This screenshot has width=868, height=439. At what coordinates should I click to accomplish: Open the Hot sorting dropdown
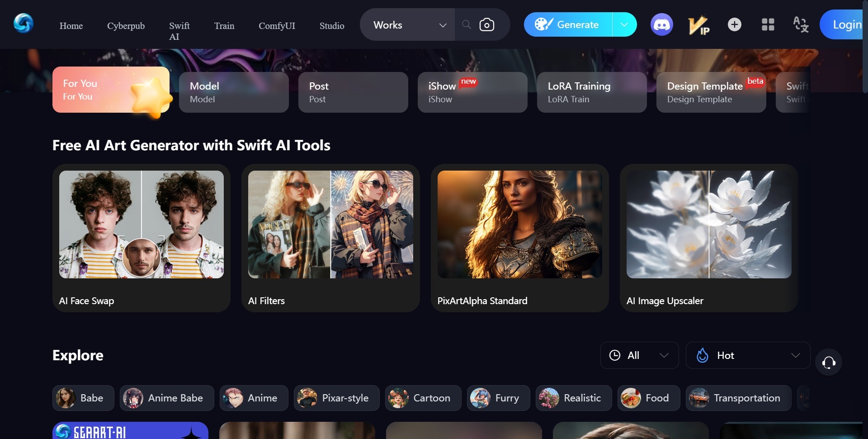[747, 355]
